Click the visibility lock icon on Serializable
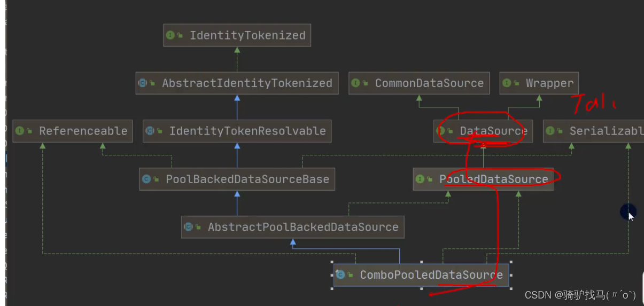The width and height of the screenshot is (644, 306). click(560, 131)
